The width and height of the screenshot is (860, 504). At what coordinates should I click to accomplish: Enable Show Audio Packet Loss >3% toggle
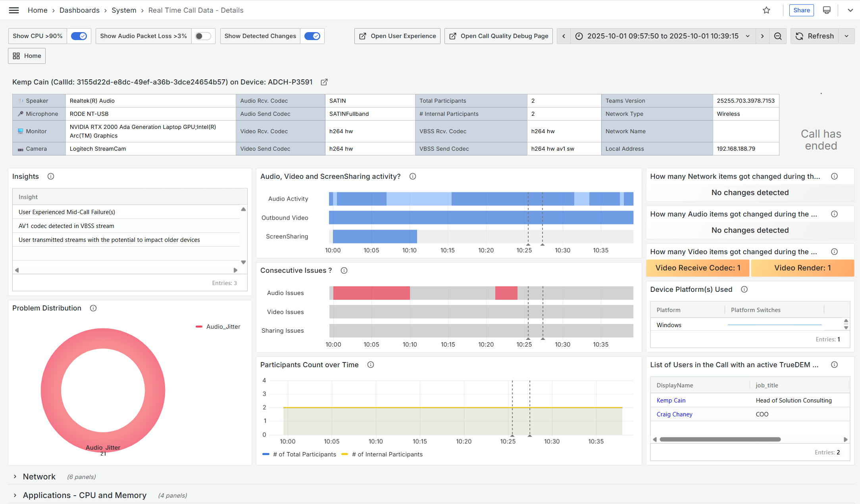coord(203,36)
